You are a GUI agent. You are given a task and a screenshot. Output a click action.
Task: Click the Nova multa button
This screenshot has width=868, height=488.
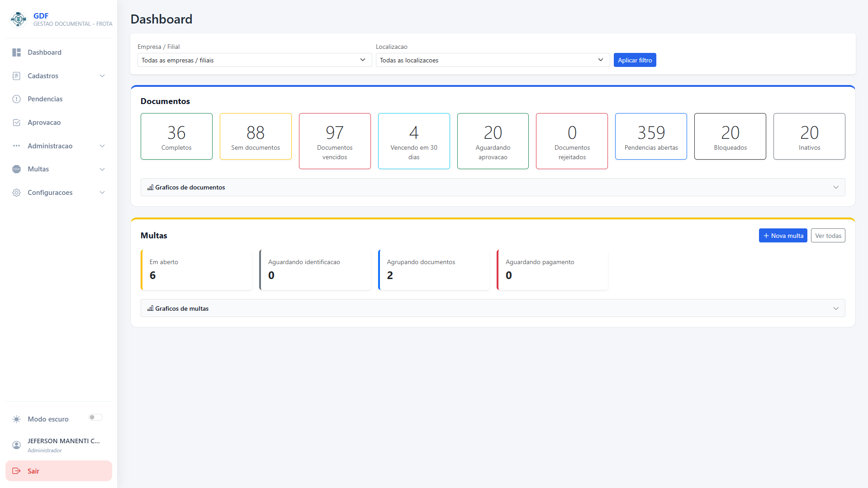783,236
